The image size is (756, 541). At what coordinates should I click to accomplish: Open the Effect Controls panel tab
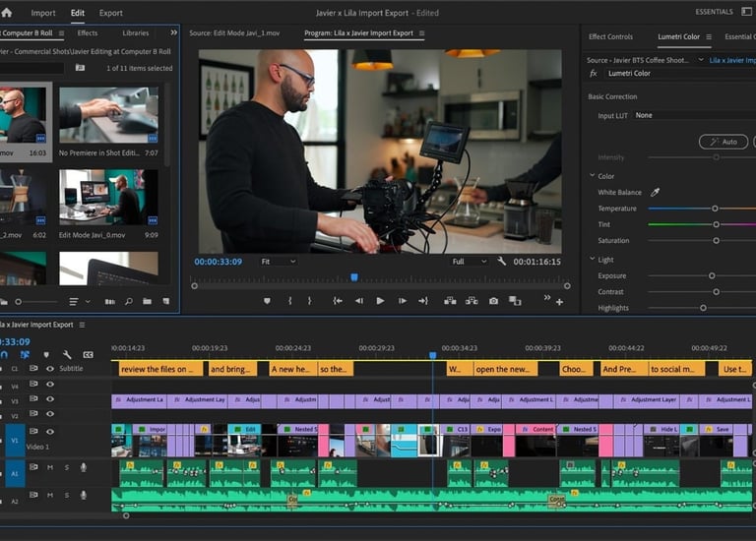pos(610,36)
